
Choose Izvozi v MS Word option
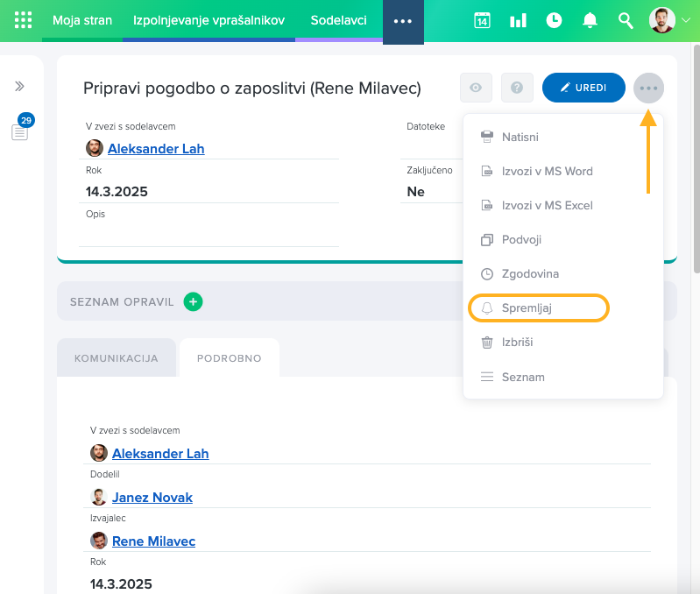click(547, 171)
